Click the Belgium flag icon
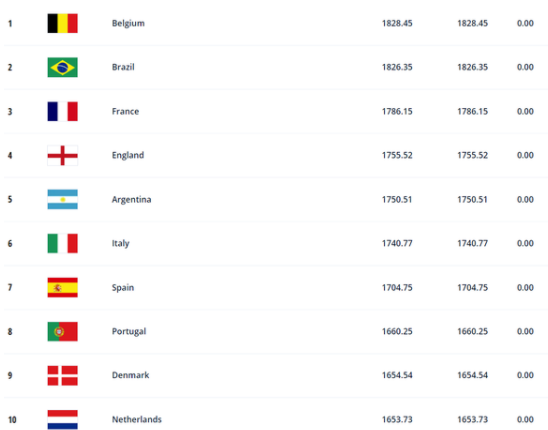 tap(63, 23)
